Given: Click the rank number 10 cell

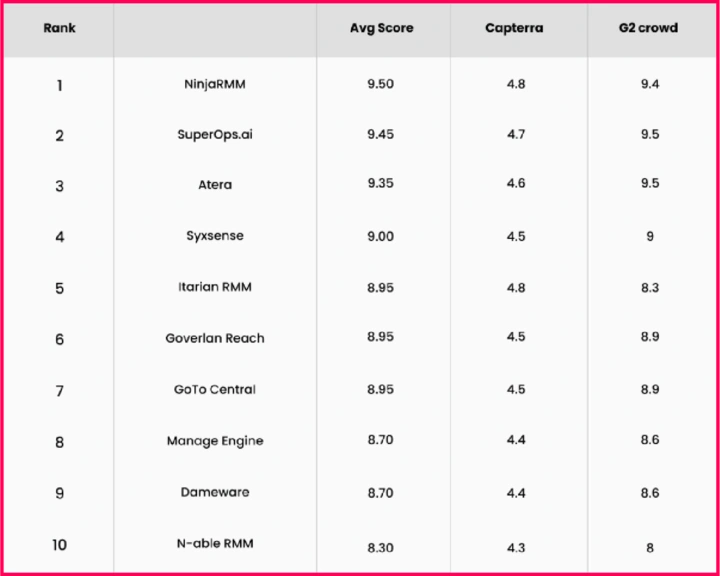Looking at the screenshot, I should [59, 545].
